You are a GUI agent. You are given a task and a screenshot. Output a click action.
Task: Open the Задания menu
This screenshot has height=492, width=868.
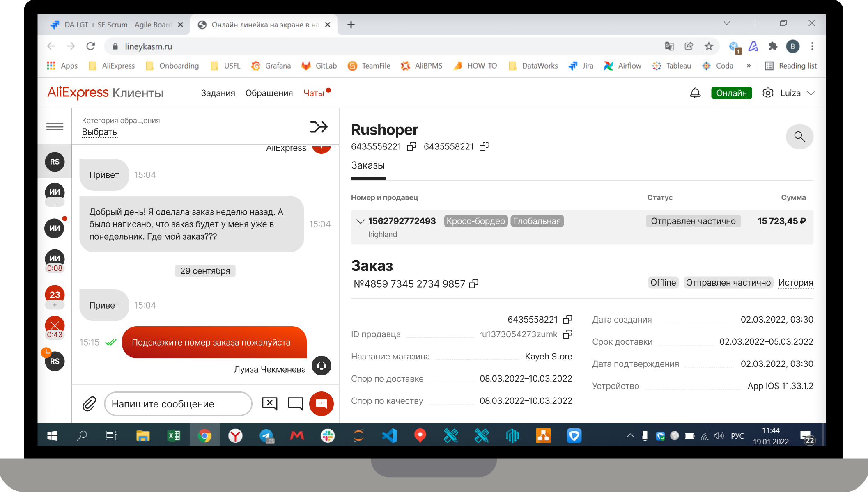tap(218, 93)
